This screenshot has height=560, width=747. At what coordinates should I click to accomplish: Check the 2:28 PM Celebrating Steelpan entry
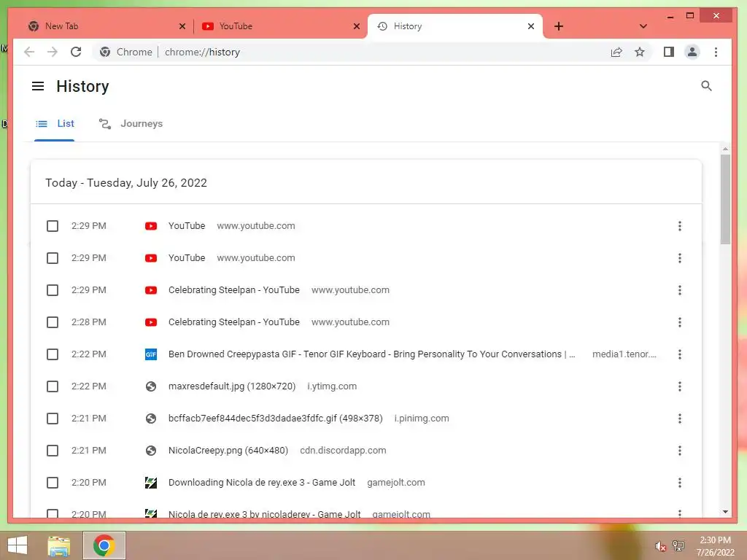[53, 322]
